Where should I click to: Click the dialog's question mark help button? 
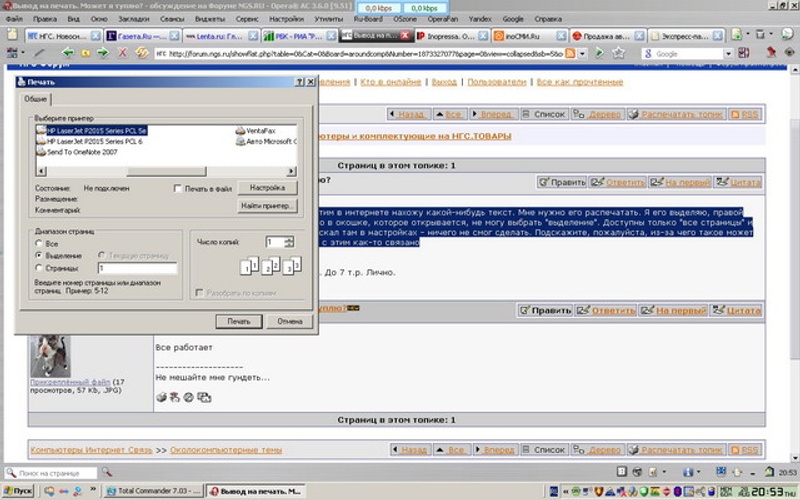coord(299,82)
